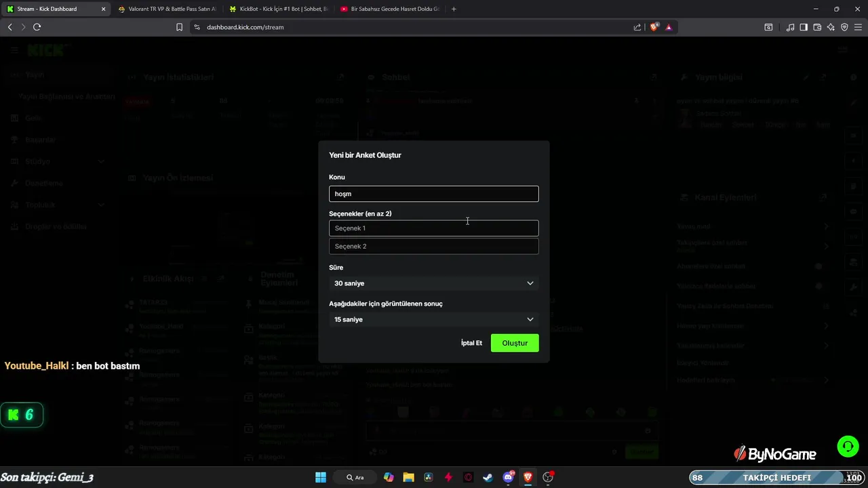Open a new browser tab
This screenshot has width=868, height=488.
pyautogui.click(x=454, y=9)
